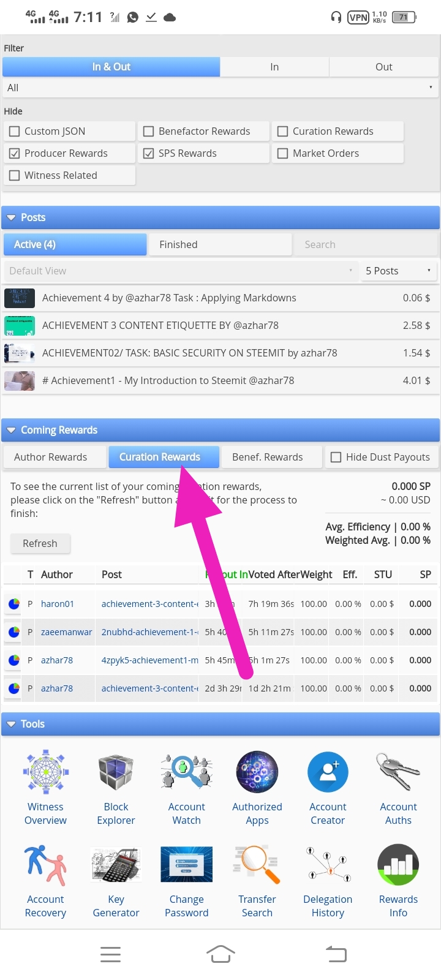Open Key Generator tool
This screenshot has height=980, width=441.
[x=116, y=881]
